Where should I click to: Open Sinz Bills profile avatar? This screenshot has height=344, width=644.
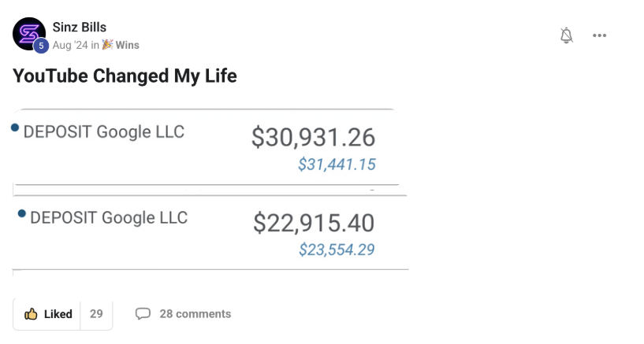29,33
